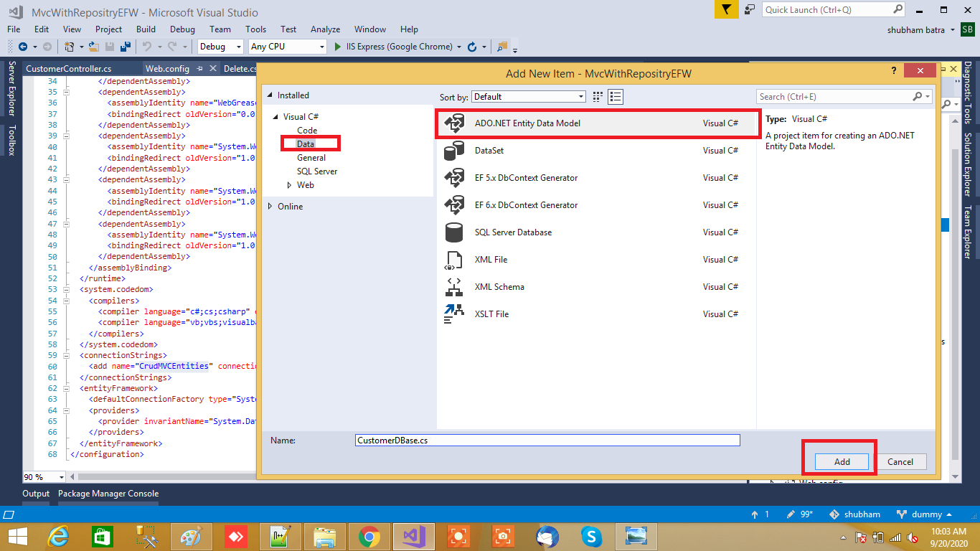Viewport: 980px width, 551px height.
Task: Open the IIS Express browser dropdown arrow
Action: pyautogui.click(x=458, y=47)
